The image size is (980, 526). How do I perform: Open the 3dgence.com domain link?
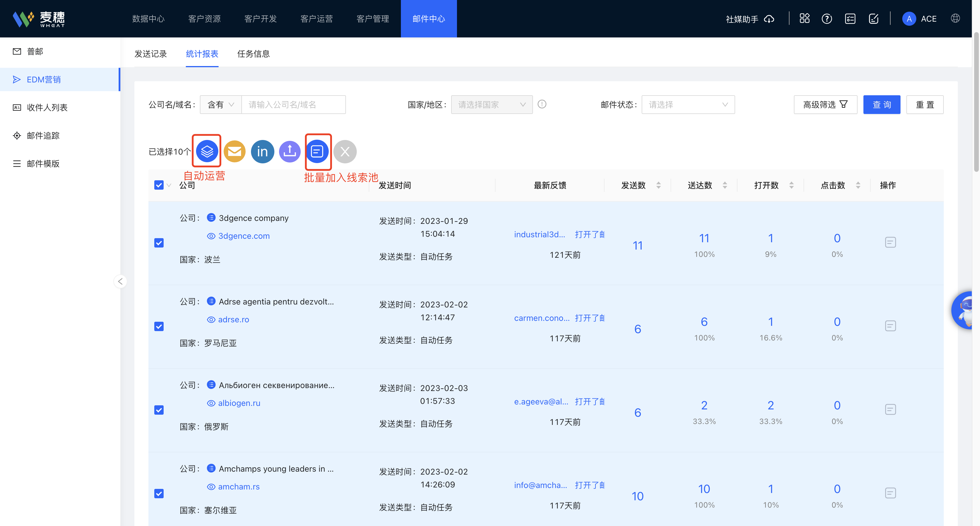click(x=244, y=236)
